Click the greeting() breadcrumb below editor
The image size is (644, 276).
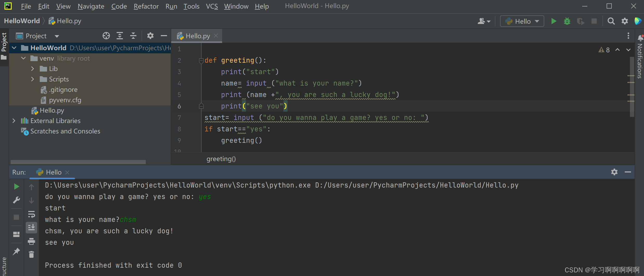pyautogui.click(x=221, y=159)
